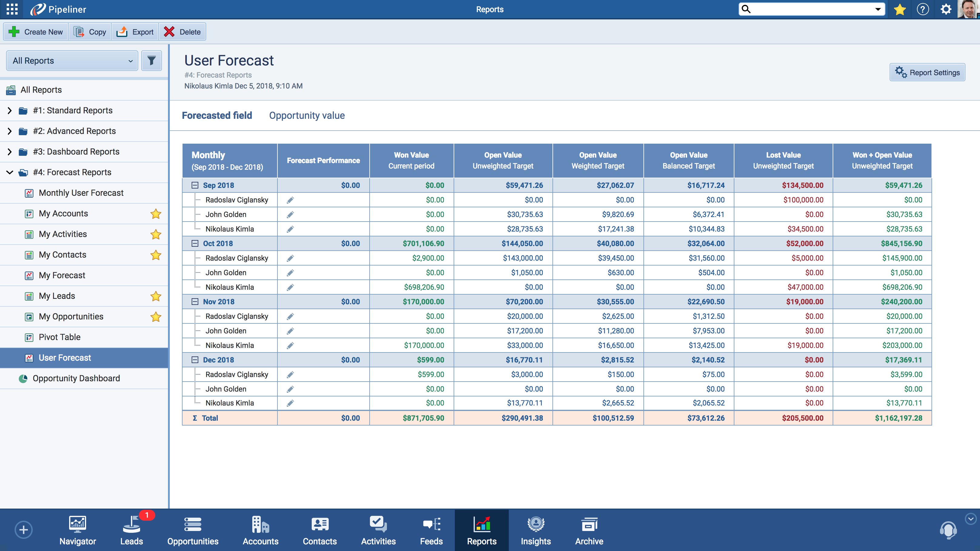Click the filter funnel icon
Screen dimensions: 980x551
tap(151, 61)
